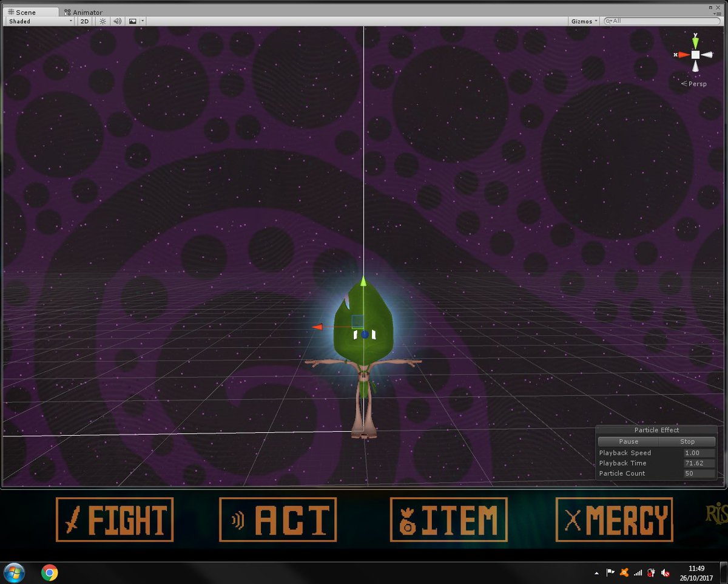
Task: Click the MERCY button
Action: pyautogui.click(x=614, y=520)
